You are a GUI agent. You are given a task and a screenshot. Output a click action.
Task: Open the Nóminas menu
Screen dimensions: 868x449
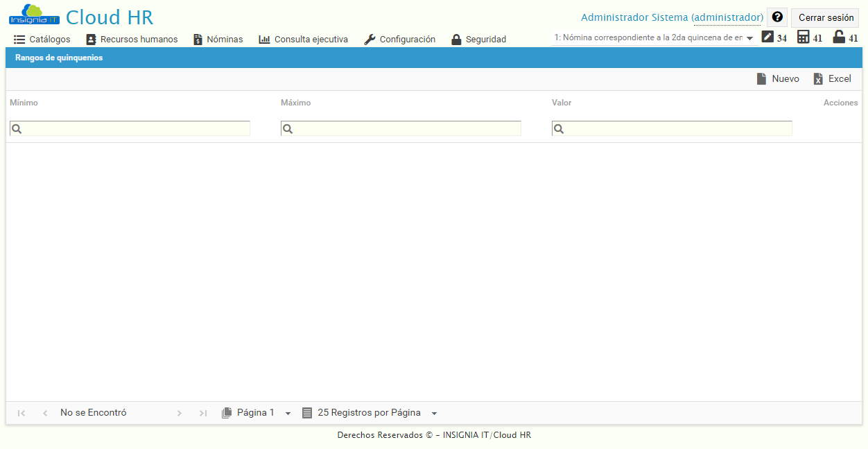tap(218, 40)
